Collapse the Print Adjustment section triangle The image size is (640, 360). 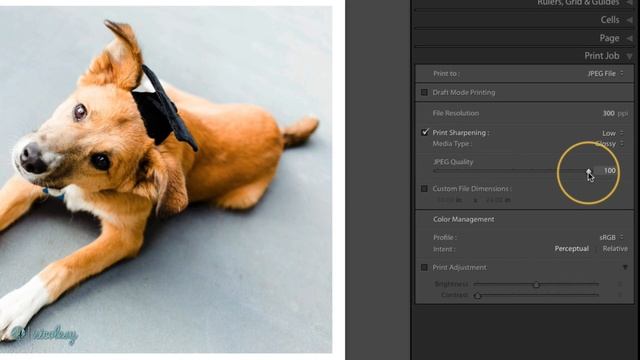[x=625, y=267]
